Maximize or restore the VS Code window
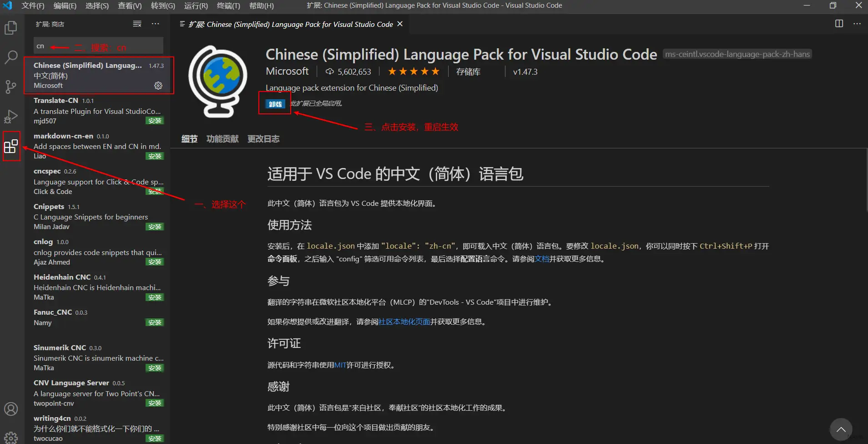Viewport: 868px width, 444px height. tap(833, 5)
